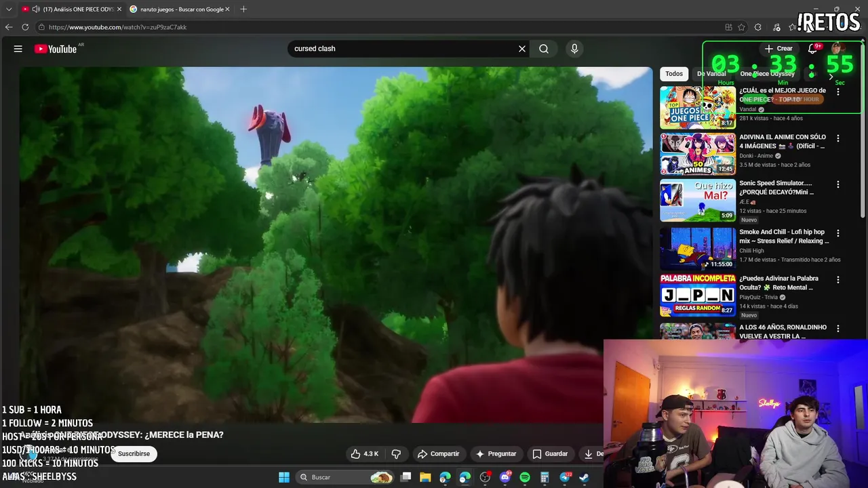The height and width of the screenshot is (488, 868).
Task: Open Donki - Anime channel link
Action: click(x=756, y=156)
